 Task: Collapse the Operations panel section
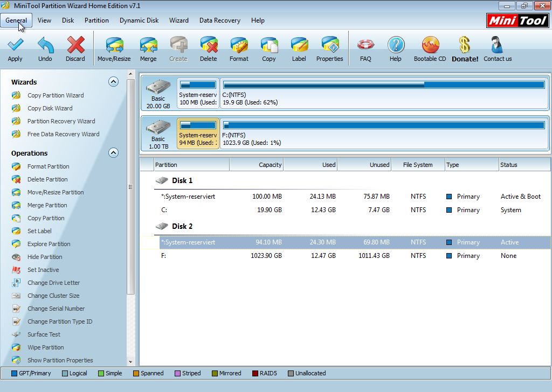(113, 153)
